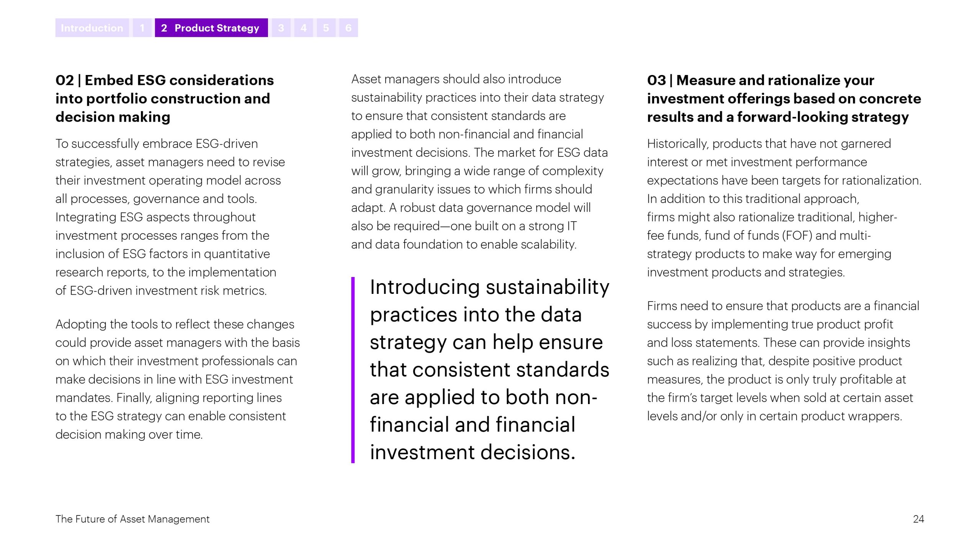980x551 pixels.
Task: Open section 6 tab
Action: 348,28
